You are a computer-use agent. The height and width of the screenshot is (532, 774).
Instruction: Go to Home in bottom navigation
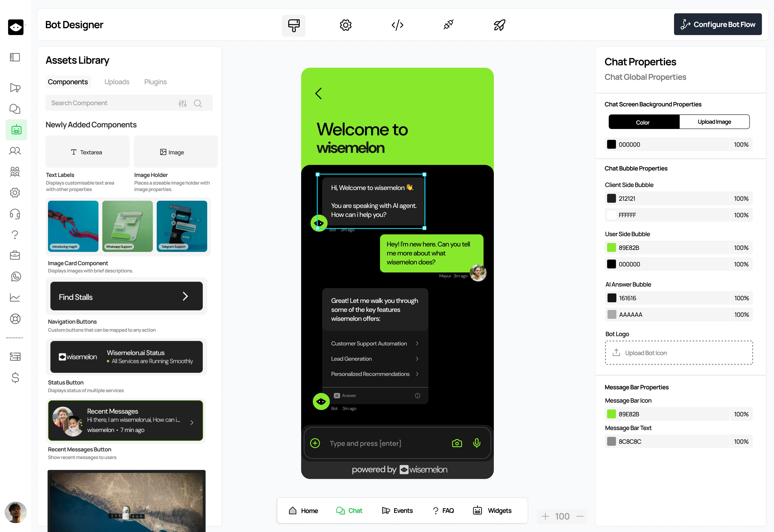[303, 511]
